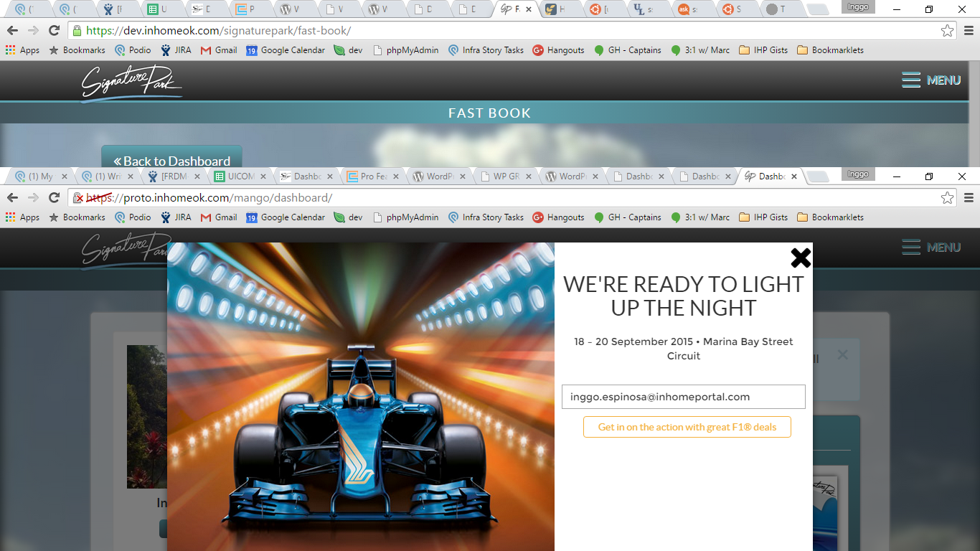The width and height of the screenshot is (980, 551).
Task: Open Gmail bookmark in the dev.inhomeok window
Action: point(219,50)
